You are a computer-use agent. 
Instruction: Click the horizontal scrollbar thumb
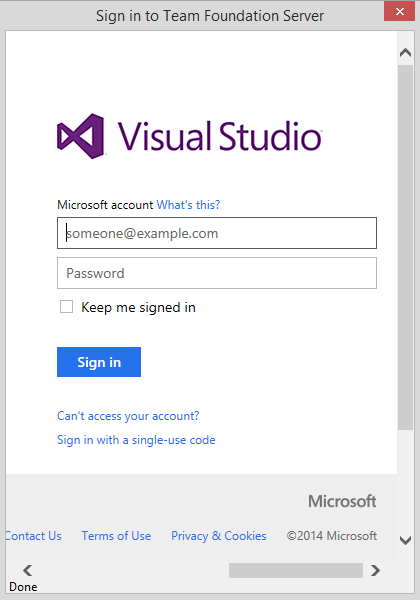(x=296, y=570)
